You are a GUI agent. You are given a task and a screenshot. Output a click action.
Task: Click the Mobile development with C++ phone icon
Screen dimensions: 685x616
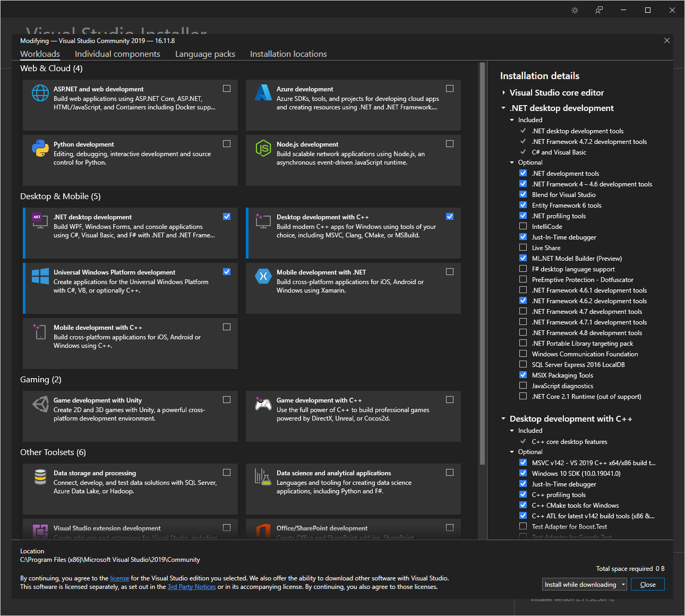click(x=40, y=331)
